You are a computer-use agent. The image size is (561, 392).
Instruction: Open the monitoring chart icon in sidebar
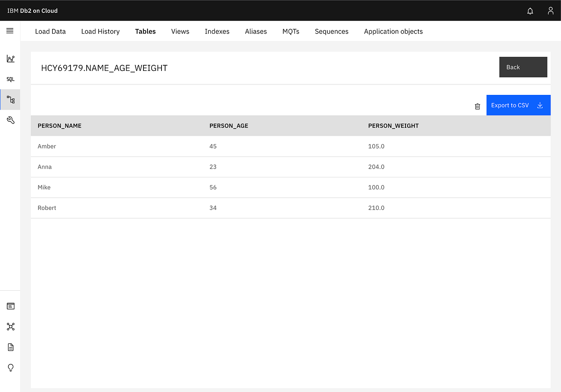coord(10,59)
